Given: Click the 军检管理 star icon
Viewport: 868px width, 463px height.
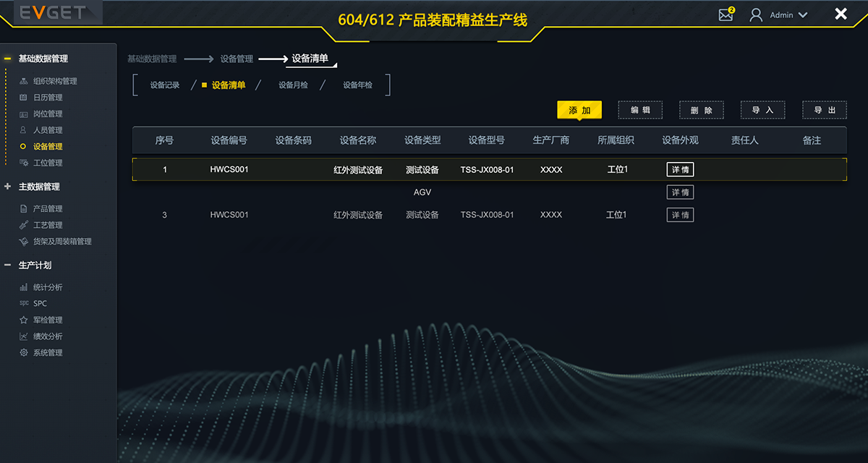Looking at the screenshot, I should pyautogui.click(x=24, y=320).
